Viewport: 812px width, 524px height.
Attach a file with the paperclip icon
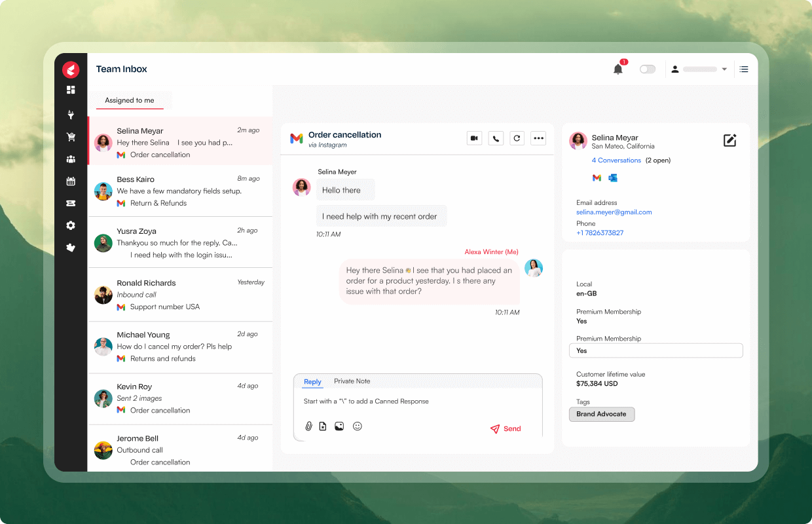pyautogui.click(x=308, y=426)
